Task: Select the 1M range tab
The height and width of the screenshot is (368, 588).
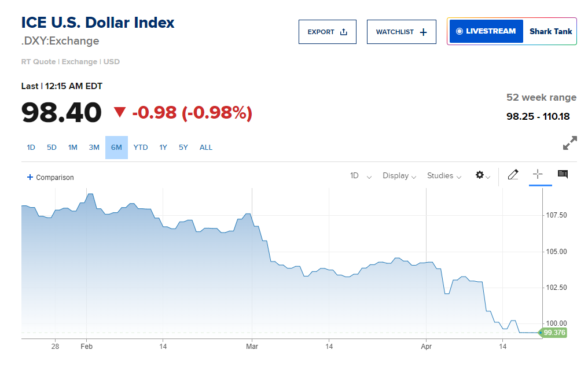Action: pos(72,148)
